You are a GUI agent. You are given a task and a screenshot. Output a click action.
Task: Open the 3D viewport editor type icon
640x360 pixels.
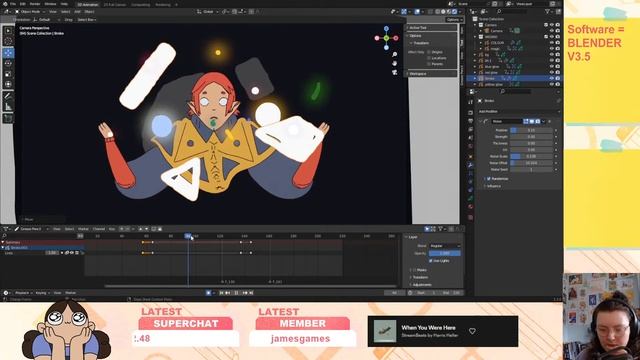[x=7, y=12]
